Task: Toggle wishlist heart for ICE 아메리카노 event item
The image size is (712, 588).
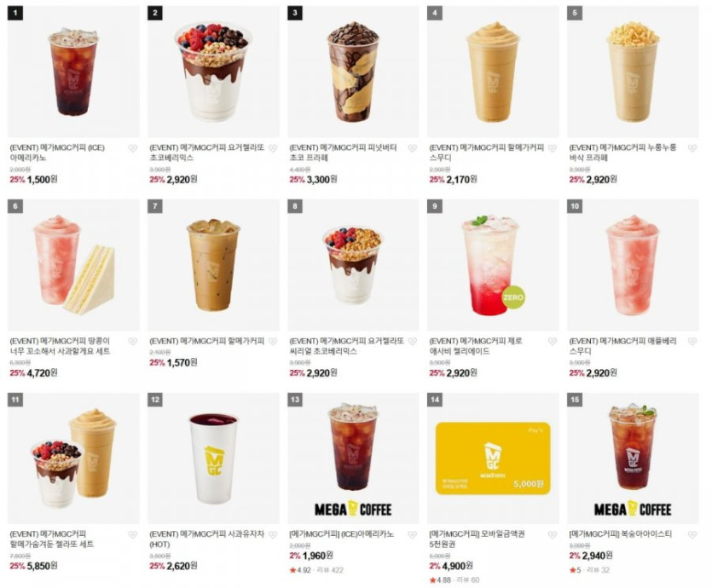Action: pos(132,148)
